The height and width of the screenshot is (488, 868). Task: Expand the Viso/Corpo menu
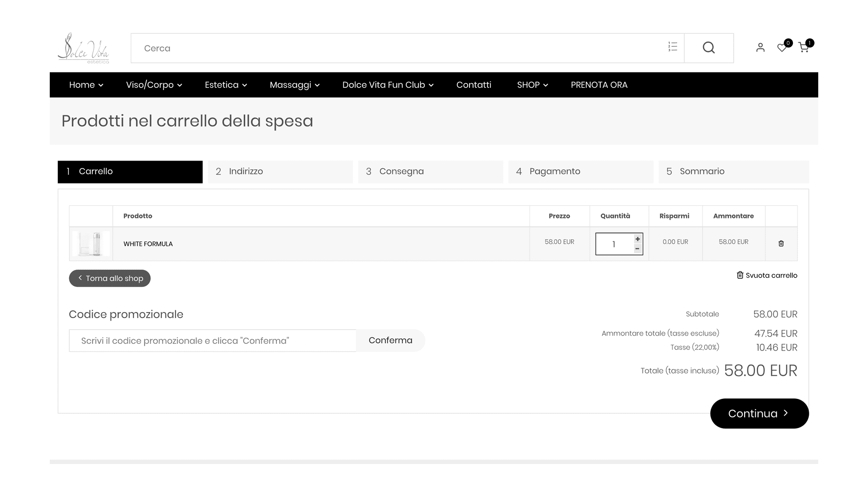pyautogui.click(x=154, y=85)
